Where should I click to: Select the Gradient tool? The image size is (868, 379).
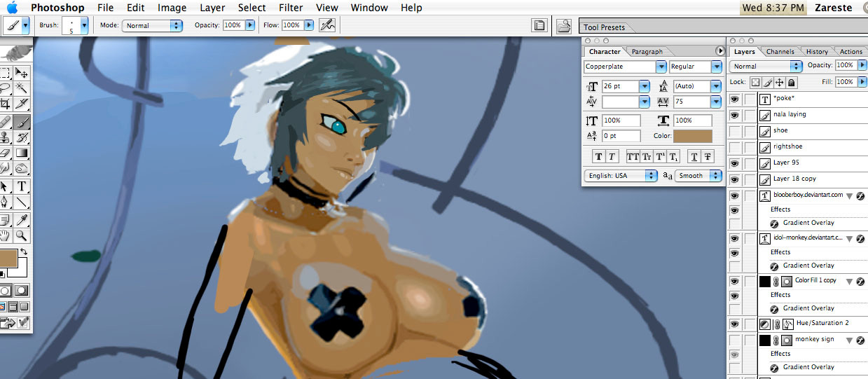tap(22, 153)
